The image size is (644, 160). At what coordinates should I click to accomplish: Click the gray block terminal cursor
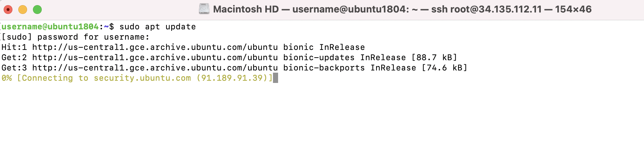[276, 78]
